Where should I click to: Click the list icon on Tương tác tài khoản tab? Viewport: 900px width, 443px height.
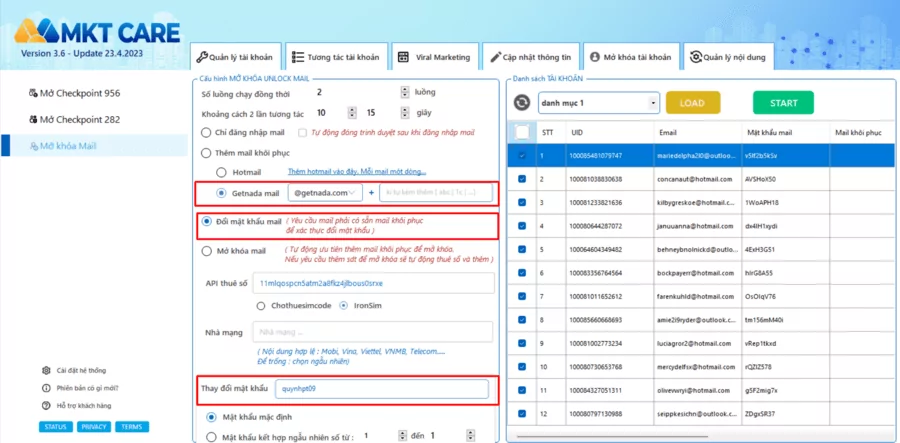(x=298, y=57)
